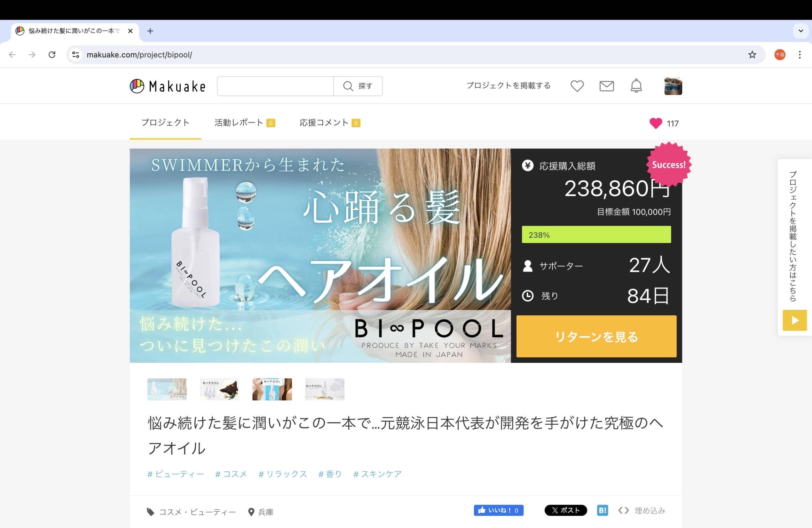
Task: Open プロジェクトを掲載する link in header
Action: tap(508, 86)
